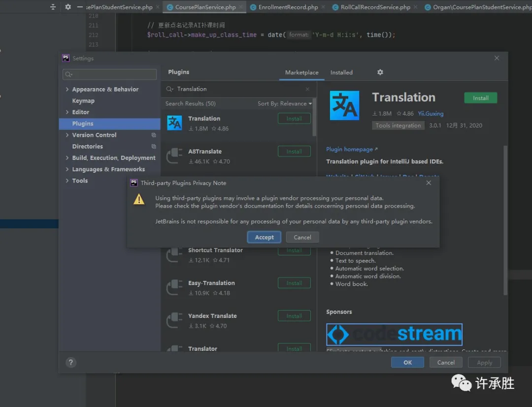Click the Shortcut Translator plugin icon
The width and height of the screenshot is (532, 407).
(174, 255)
